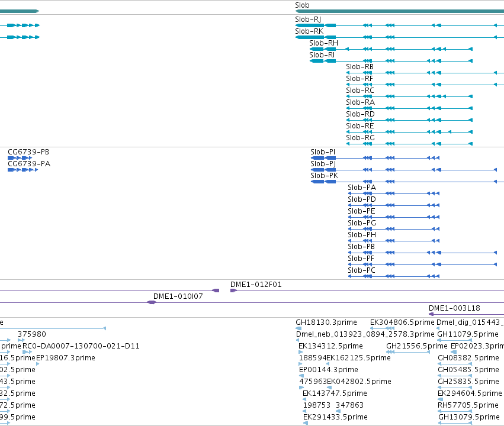Image resolution: width=504 pixels, height=426 pixels.
Task: Select the Slob-PD protein label
Action: 362,199
